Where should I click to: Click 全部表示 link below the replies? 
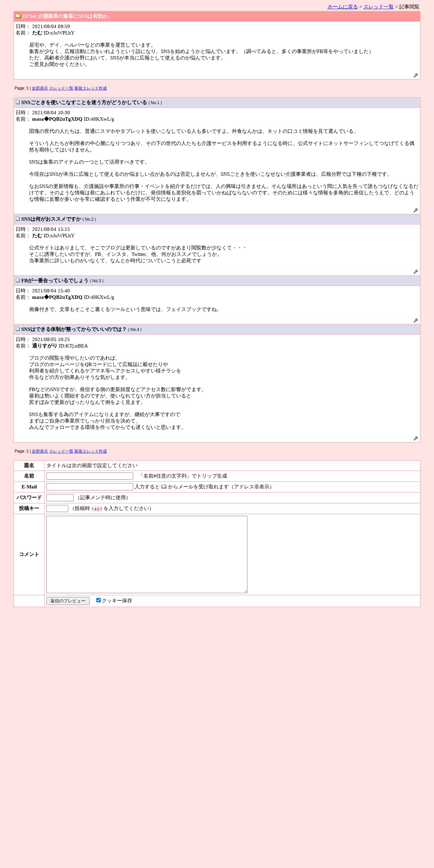40,451
